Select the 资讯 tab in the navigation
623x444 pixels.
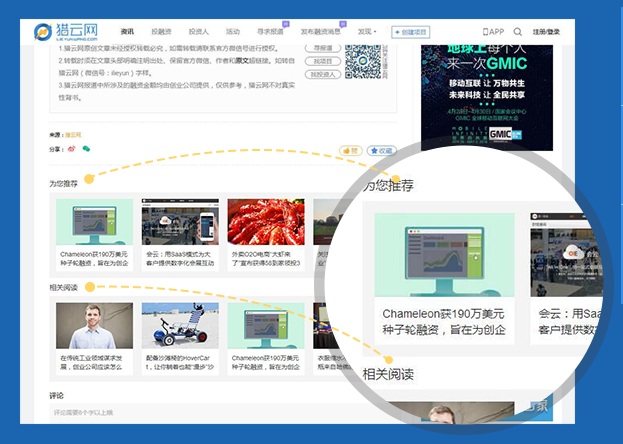pos(127,32)
